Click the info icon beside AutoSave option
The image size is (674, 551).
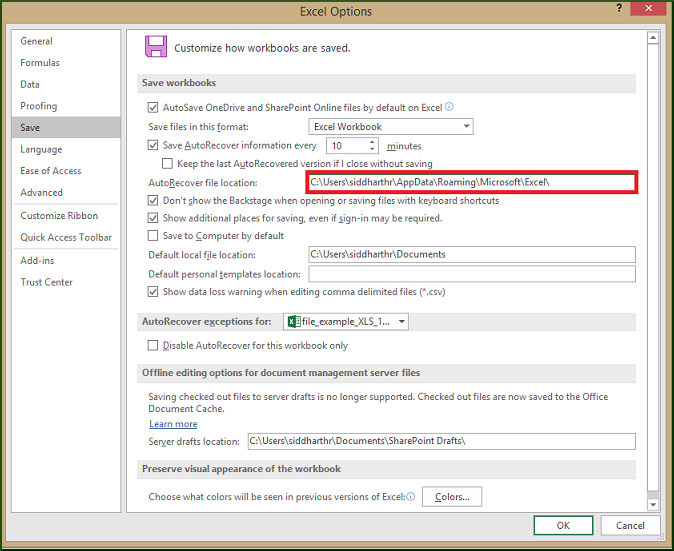tap(449, 107)
